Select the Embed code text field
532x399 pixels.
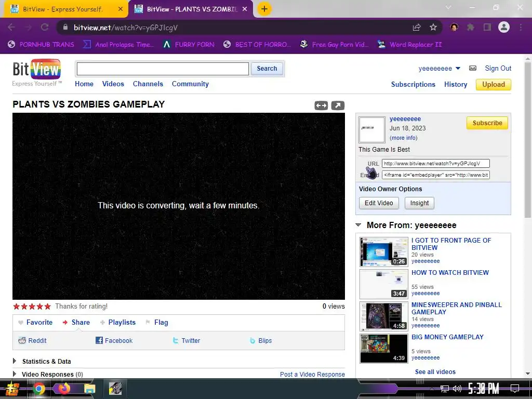point(436,175)
